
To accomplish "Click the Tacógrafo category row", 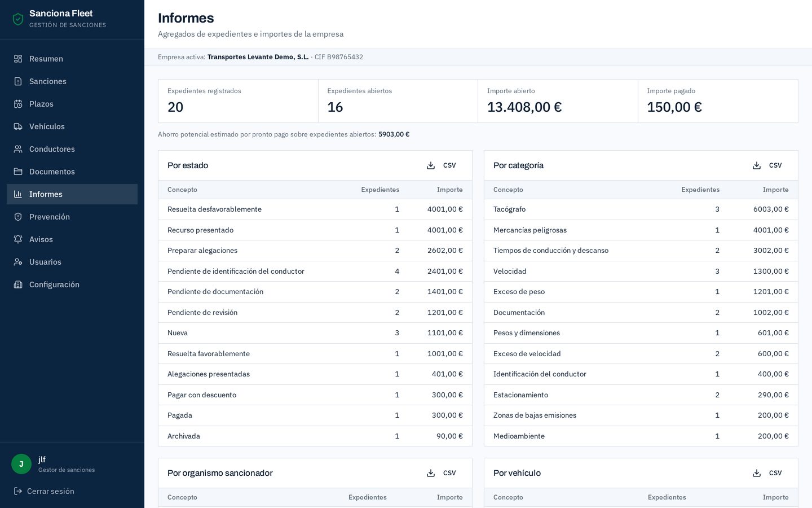I will pyautogui.click(x=641, y=209).
